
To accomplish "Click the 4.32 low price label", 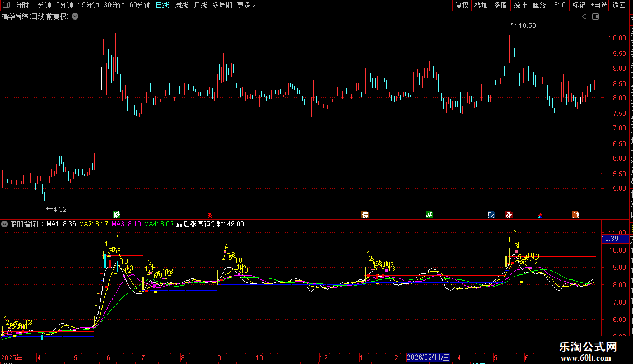I will [x=60, y=209].
